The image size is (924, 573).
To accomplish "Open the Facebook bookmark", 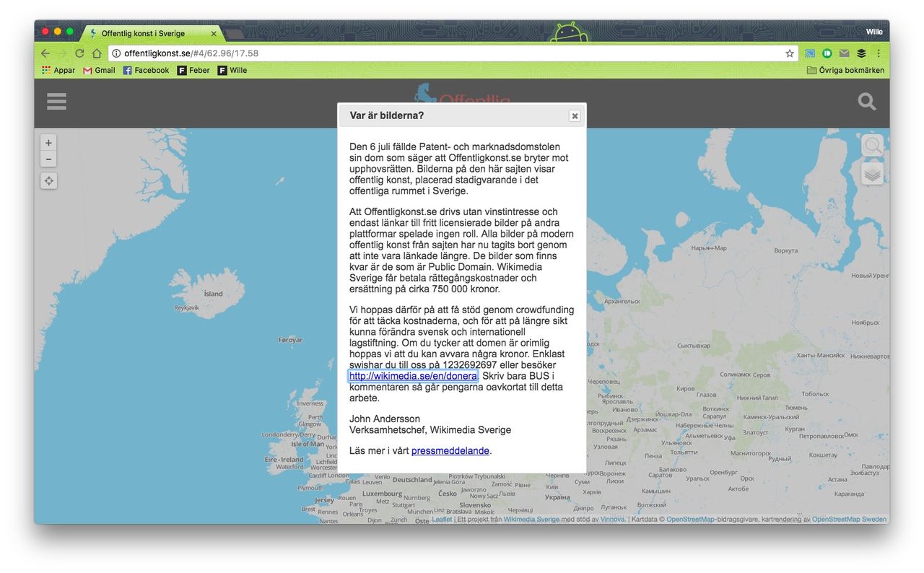I will [146, 70].
